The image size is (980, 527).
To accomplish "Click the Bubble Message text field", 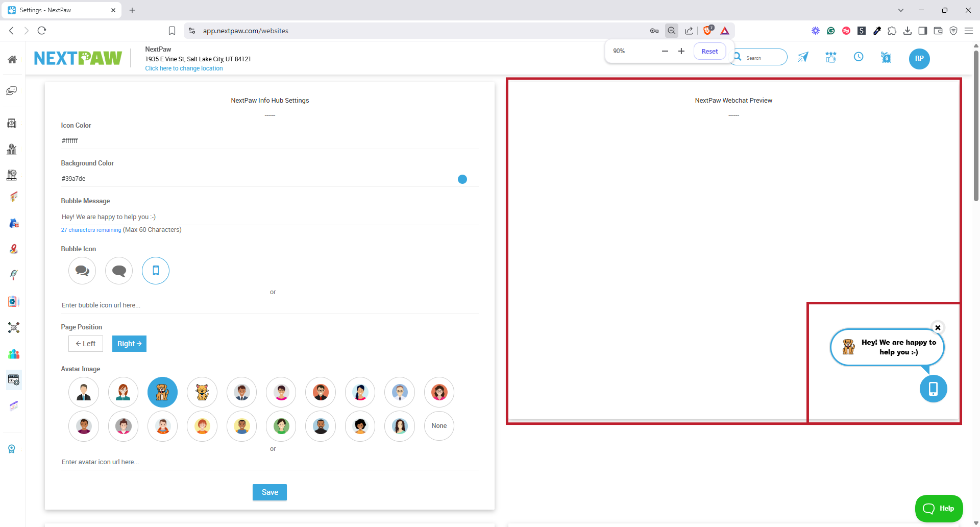I will [x=269, y=217].
